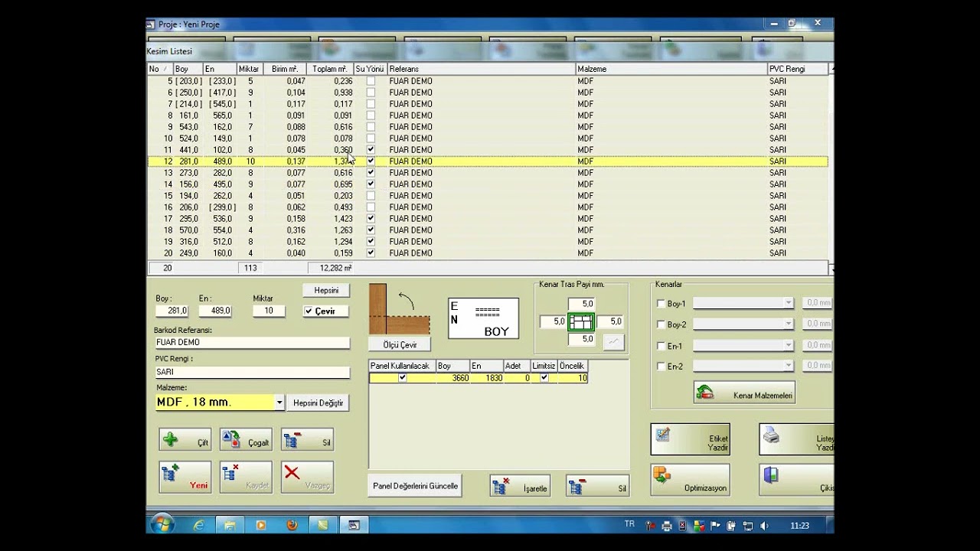Click the Miktar input field showing 10

(x=269, y=311)
